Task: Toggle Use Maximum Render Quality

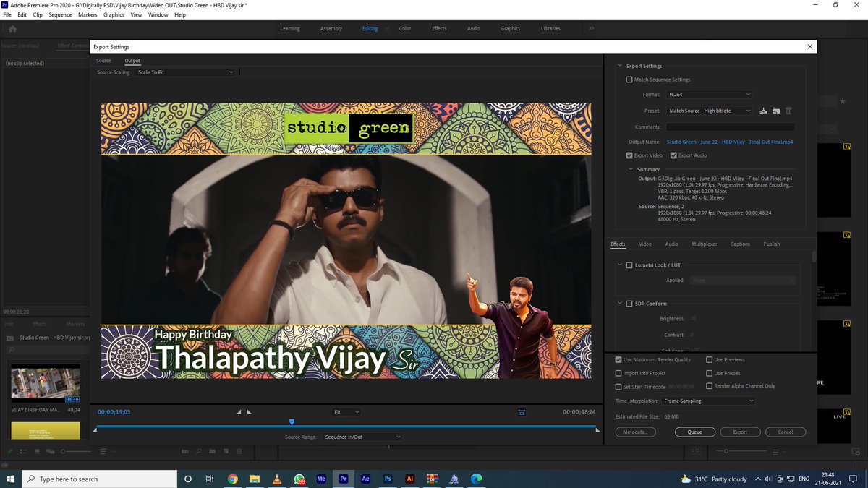Action: (618, 360)
